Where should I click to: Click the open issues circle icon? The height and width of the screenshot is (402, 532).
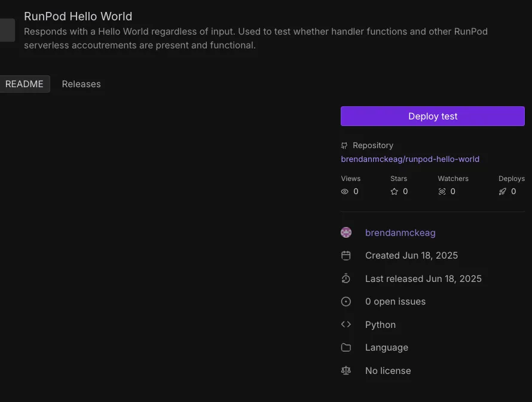(346, 302)
